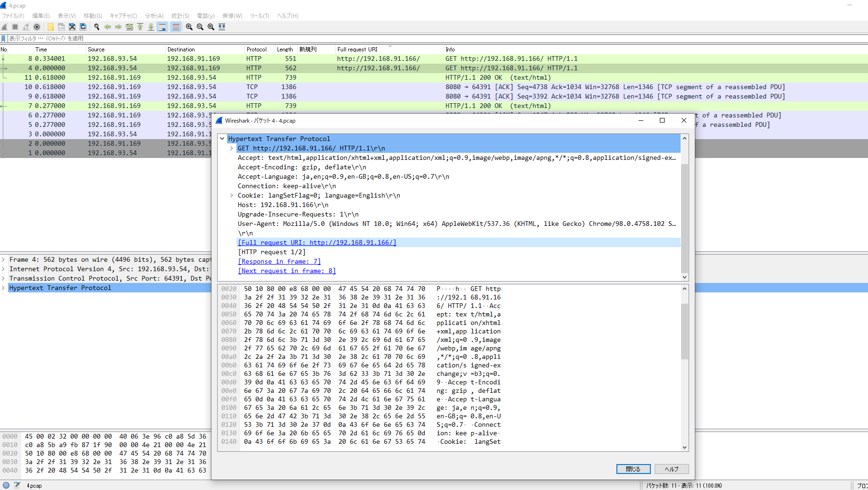Expand the Cookie header line
Viewport: 868px width, 490px height.
232,195
